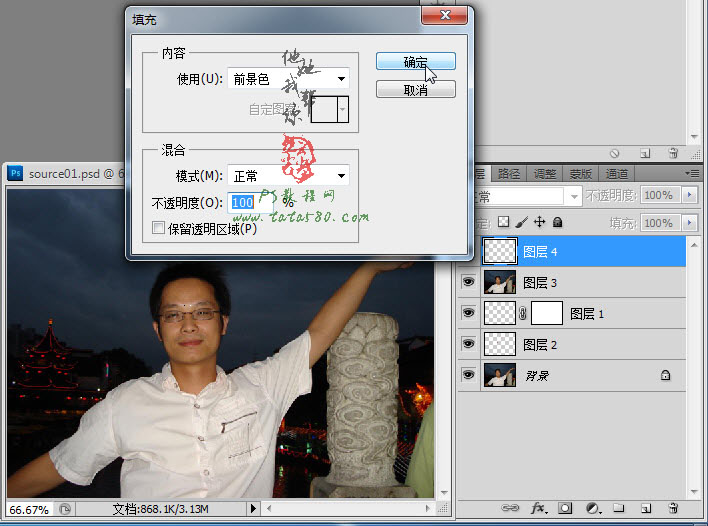Open the layers panel options menu
Image resolution: width=708 pixels, height=526 pixels.
pos(692,173)
